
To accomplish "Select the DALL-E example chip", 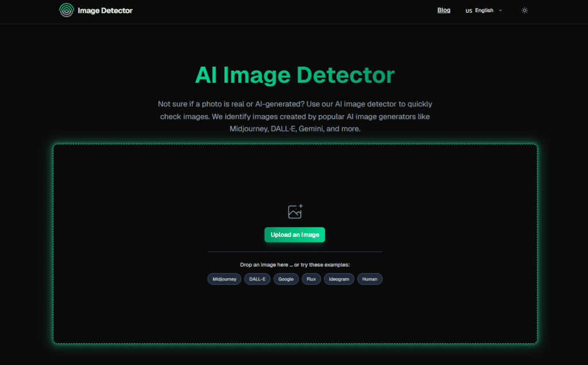I will pos(257,279).
